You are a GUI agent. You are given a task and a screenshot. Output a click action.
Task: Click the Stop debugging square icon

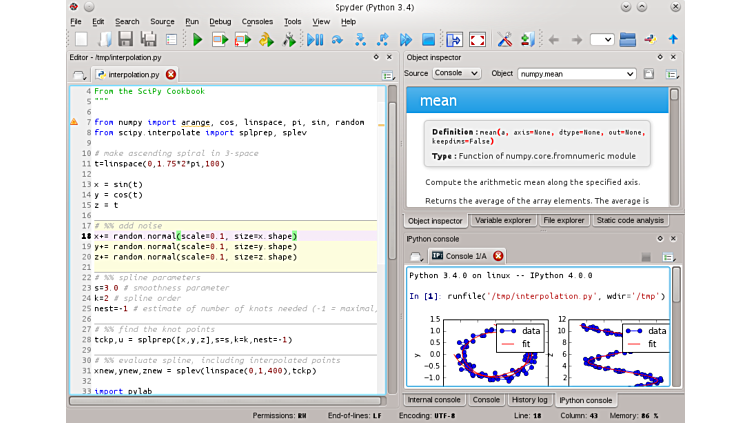(428, 40)
